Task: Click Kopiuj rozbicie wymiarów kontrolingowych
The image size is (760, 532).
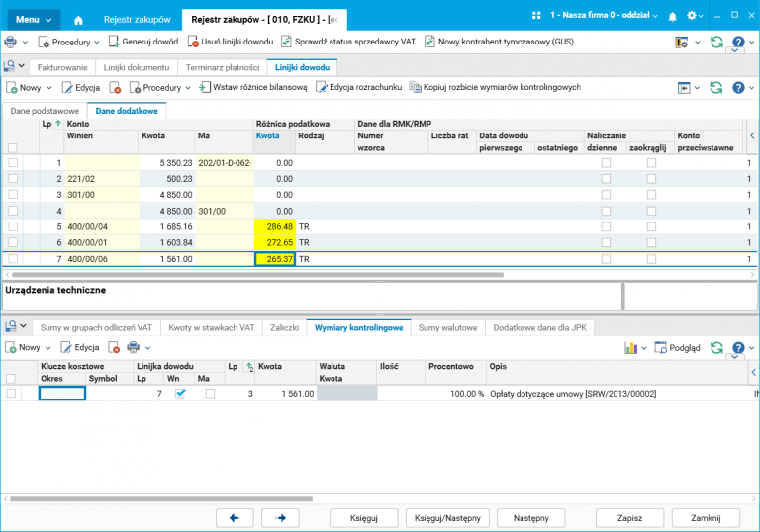Action: 496,88
